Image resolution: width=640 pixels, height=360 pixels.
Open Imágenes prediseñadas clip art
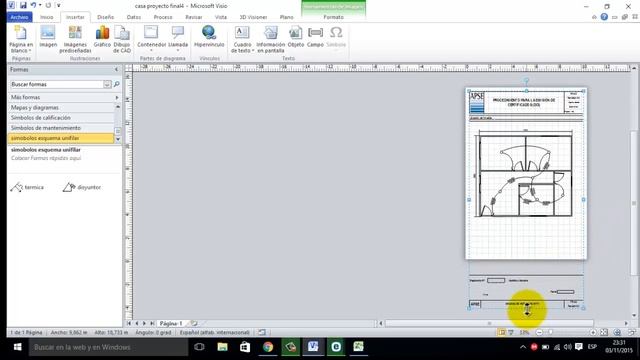75,39
